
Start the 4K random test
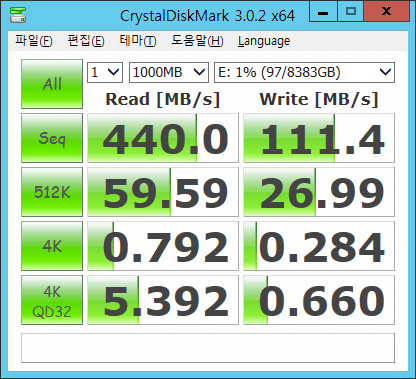[52, 246]
